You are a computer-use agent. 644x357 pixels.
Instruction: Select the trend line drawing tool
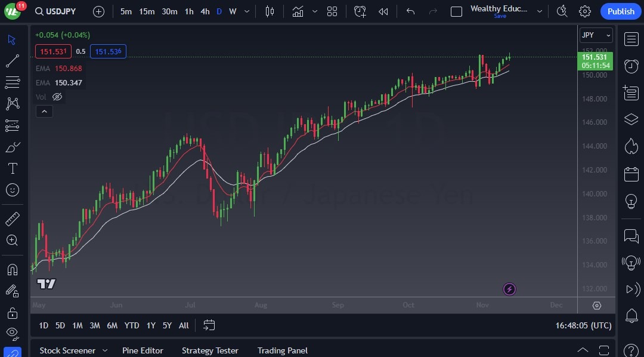[11, 60]
